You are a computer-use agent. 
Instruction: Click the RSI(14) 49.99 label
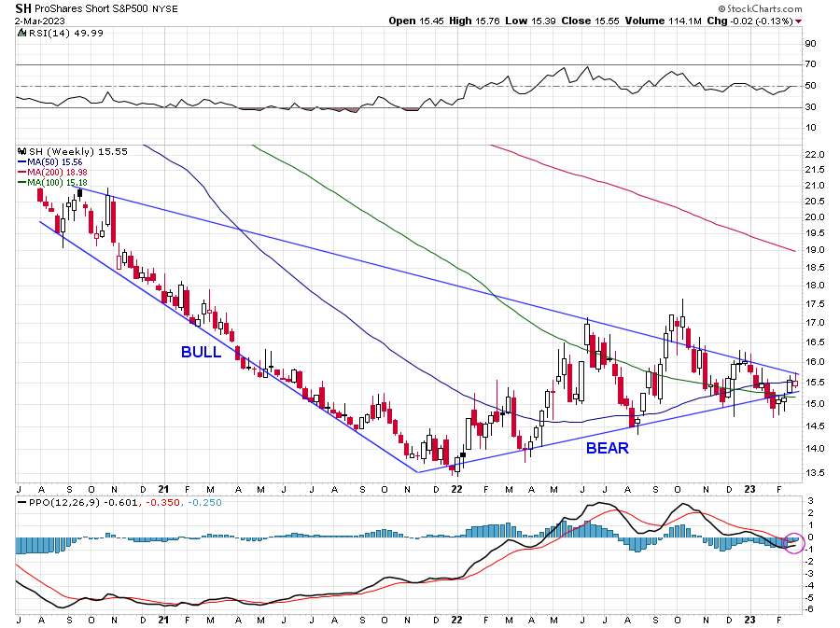click(65, 34)
